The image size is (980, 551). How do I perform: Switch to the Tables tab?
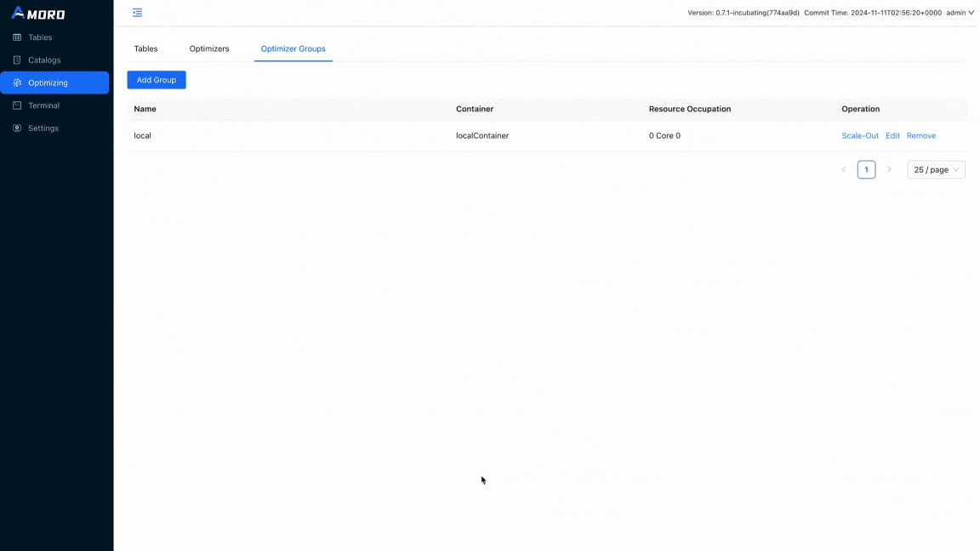tap(145, 48)
